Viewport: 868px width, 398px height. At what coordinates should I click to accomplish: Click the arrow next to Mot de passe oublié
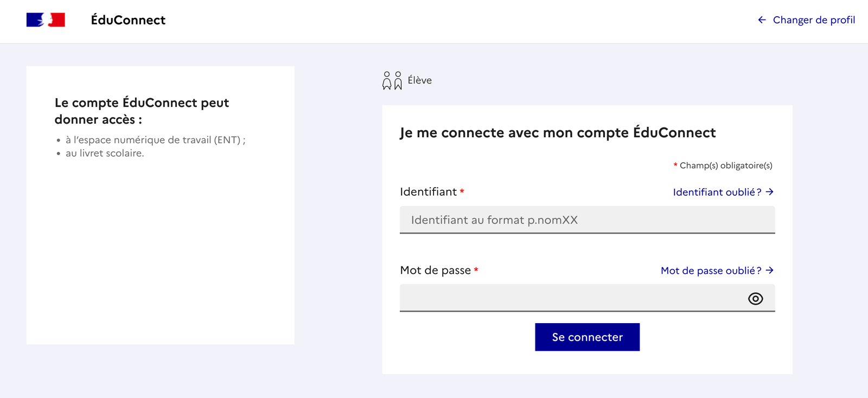coord(770,271)
